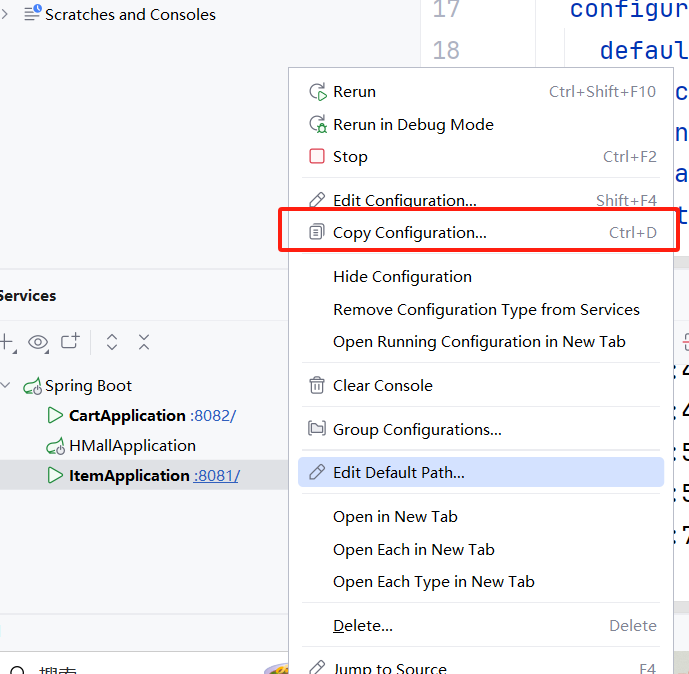
Task: Click the Group Configurations folder icon
Action: point(317,428)
